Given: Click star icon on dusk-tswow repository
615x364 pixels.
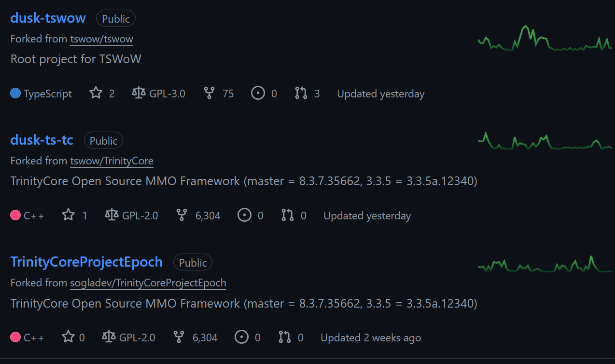Looking at the screenshot, I should [x=96, y=93].
